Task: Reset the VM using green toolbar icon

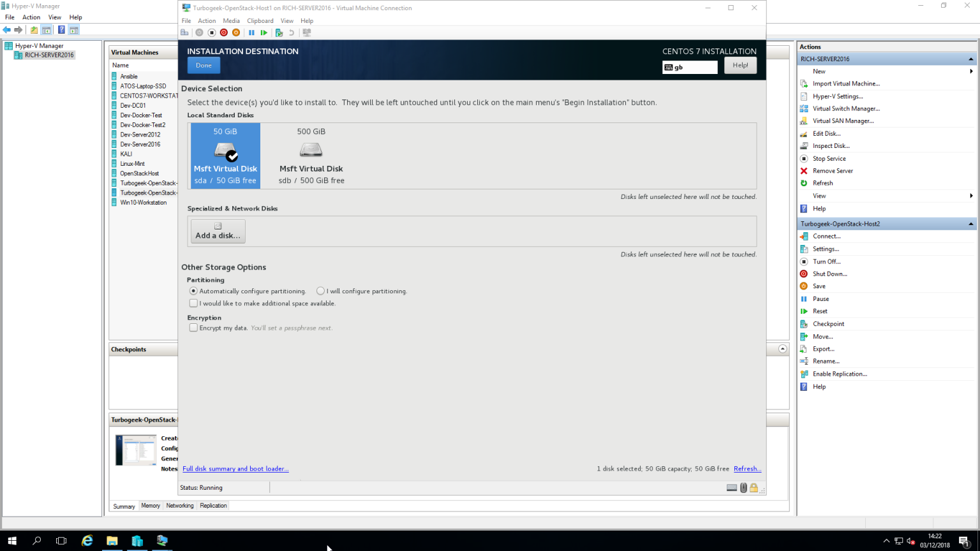Action: 264,33
